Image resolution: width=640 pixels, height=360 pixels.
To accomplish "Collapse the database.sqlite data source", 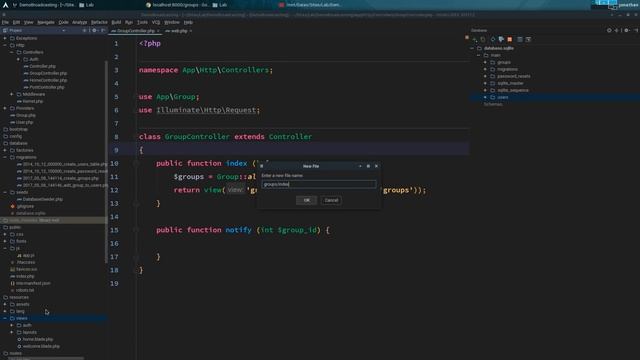I will click(x=472, y=48).
